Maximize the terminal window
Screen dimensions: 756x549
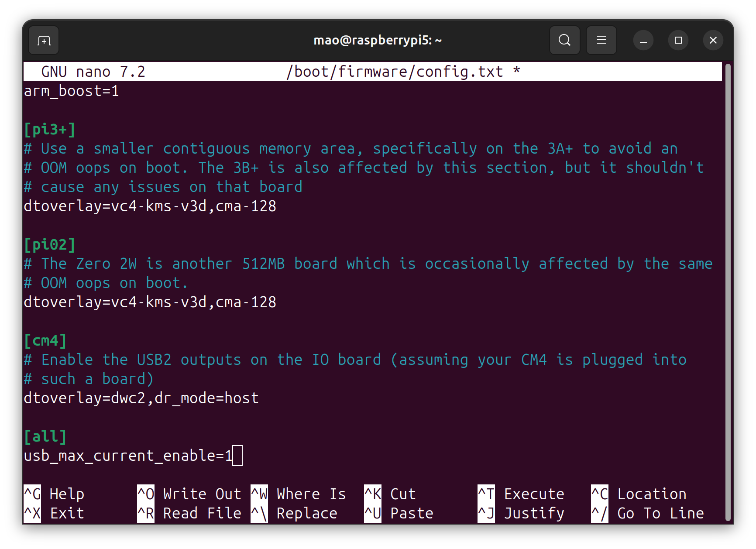click(678, 41)
